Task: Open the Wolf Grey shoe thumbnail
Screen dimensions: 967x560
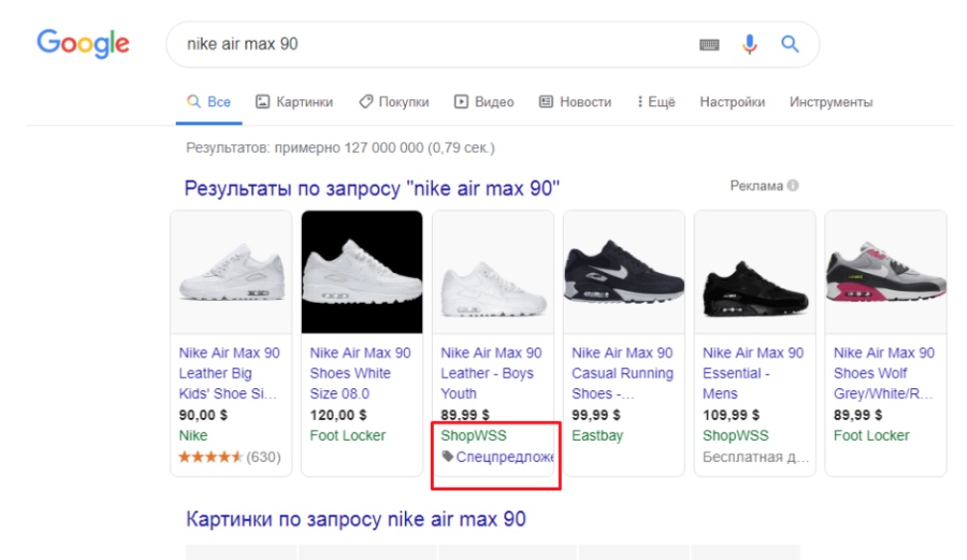Action: click(886, 272)
